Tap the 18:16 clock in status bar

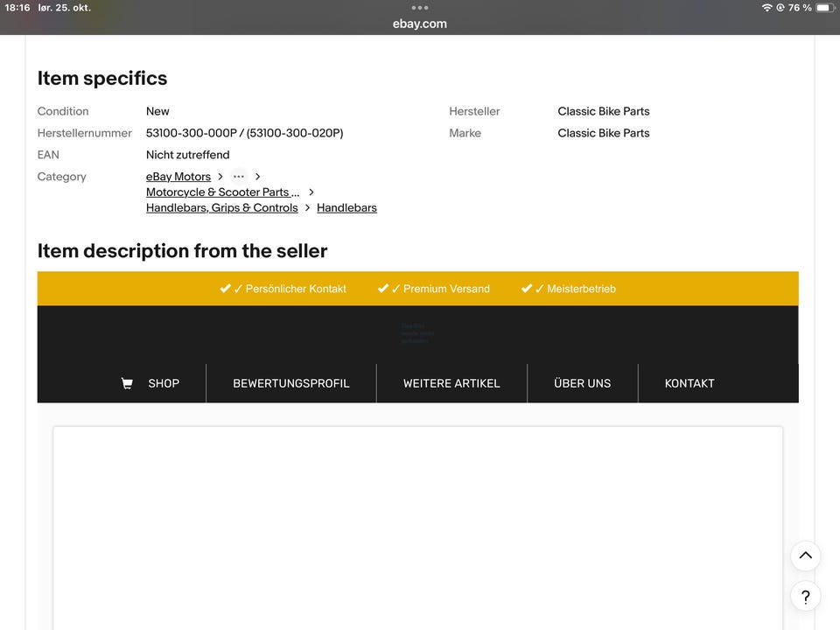(17, 8)
